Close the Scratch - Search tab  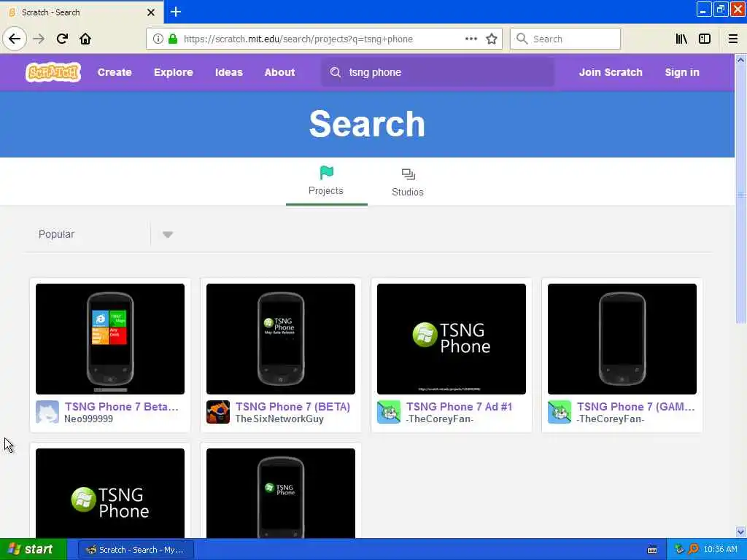[151, 12]
